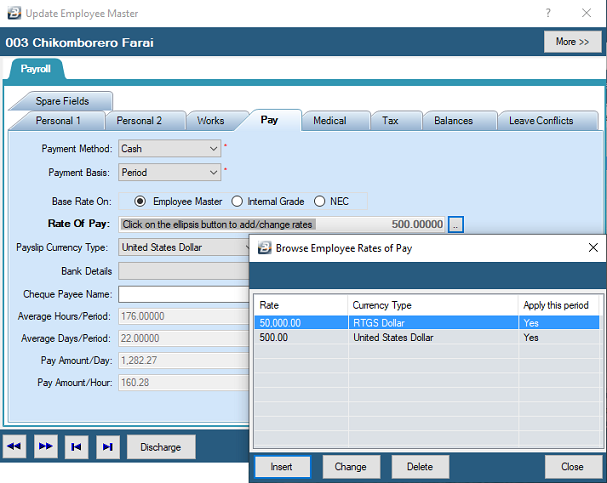
Task: Go to previous employee record (rewind arrows)
Action: click(14, 446)
